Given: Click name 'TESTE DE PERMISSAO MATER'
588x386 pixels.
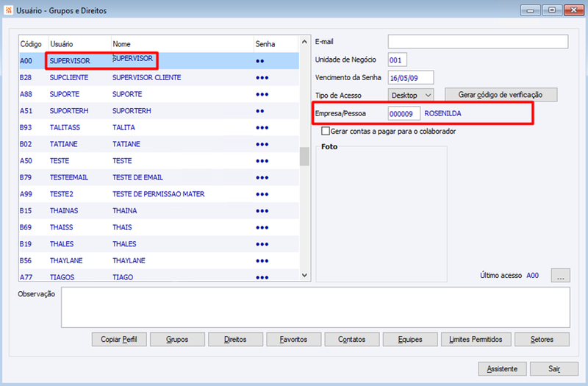Looking at the screenshot, I should coord(159,194).
